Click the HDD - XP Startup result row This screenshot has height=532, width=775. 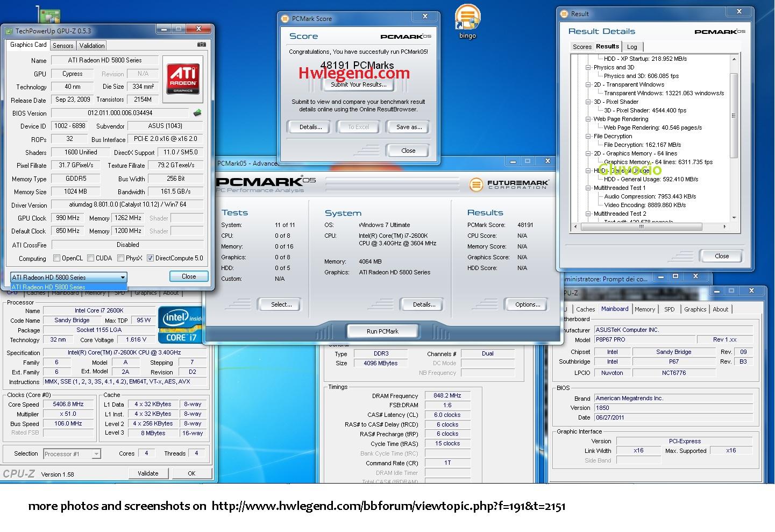pyautogui.click(x=645, y=59)
